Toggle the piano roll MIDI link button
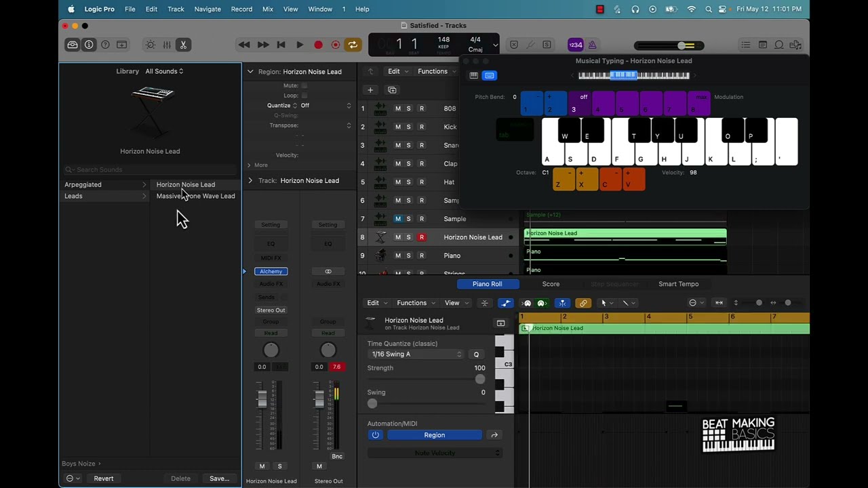The height and width of the screenshot is (488, 868). click(x=583, y=303)
